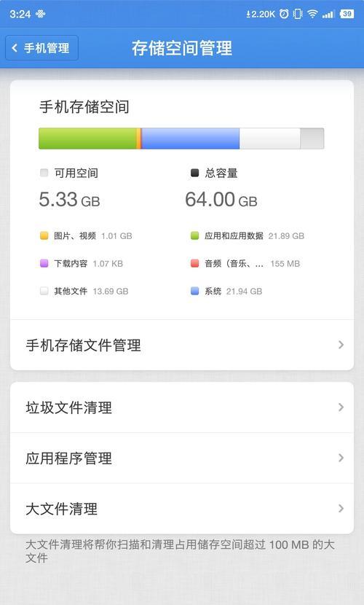Tap the purple 下载内容 legend square
This screenshot has height=605, width=364.
44,263
